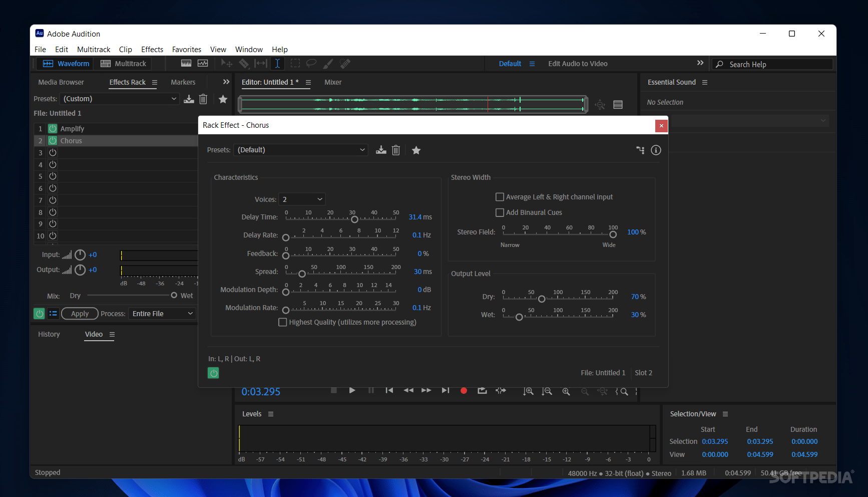The height and width of the screenshot is (497, 868).
Task: Enable Add Binaural Cues
Action: [x=500, y=212]
